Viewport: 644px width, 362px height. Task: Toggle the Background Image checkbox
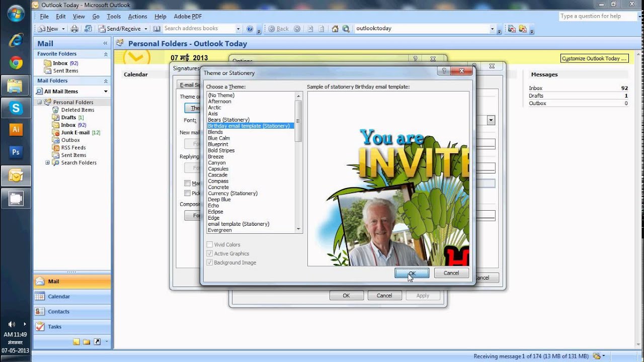click(210, 263)
